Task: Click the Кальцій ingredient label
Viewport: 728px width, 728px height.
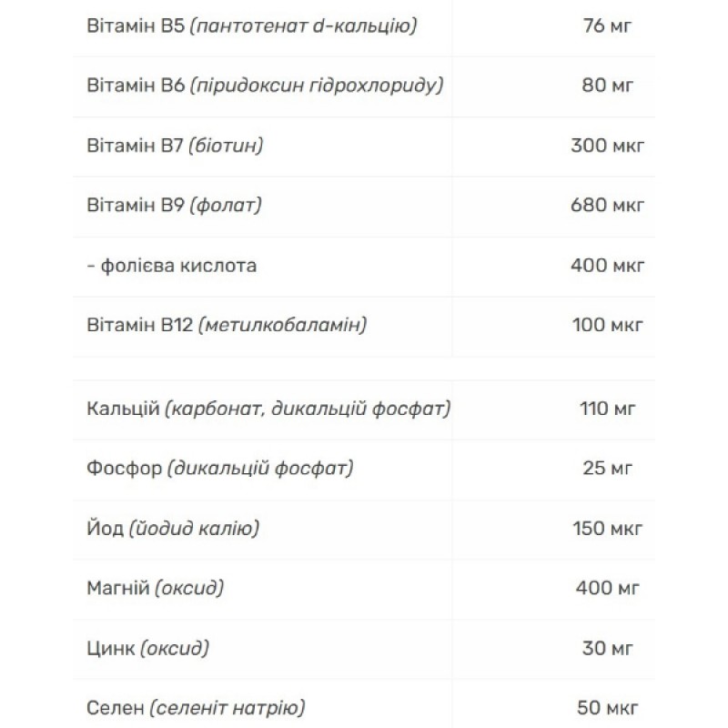Action: click(x=268, y=409)
